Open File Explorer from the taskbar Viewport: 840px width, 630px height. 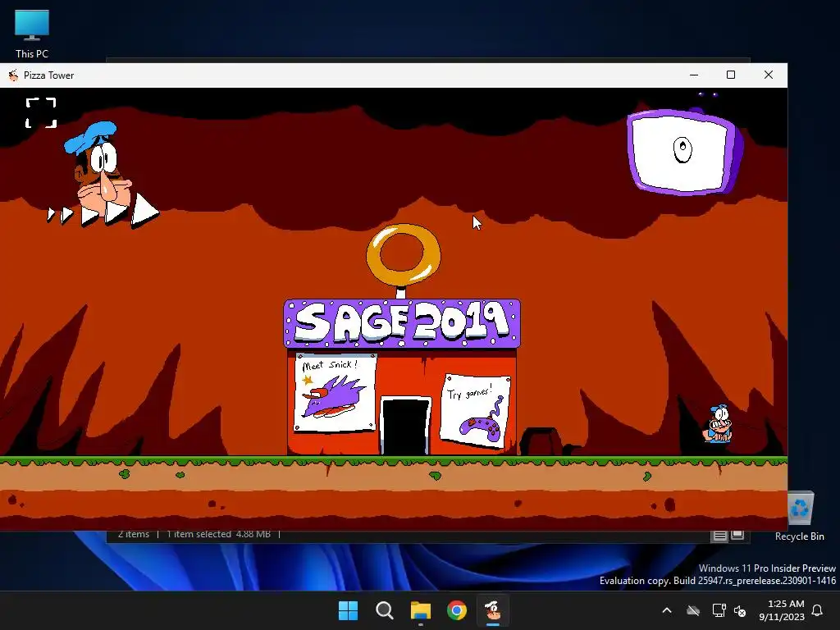point(421,610)
